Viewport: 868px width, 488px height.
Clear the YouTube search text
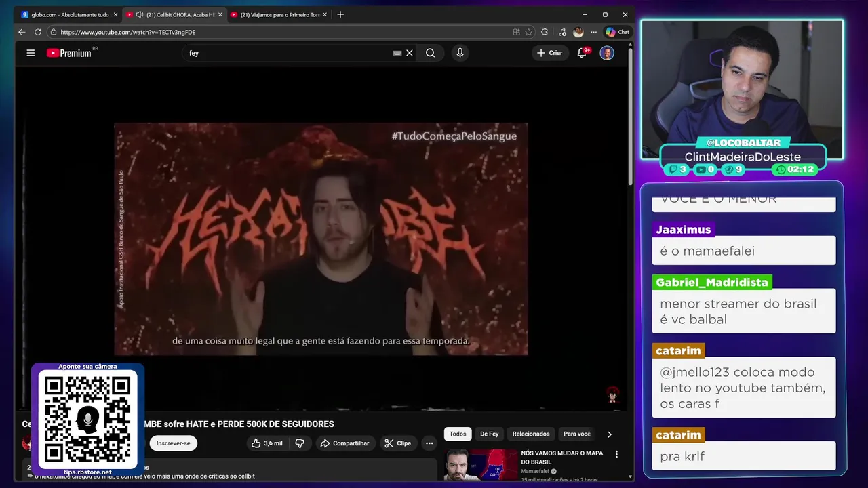[x=410, y=53]
